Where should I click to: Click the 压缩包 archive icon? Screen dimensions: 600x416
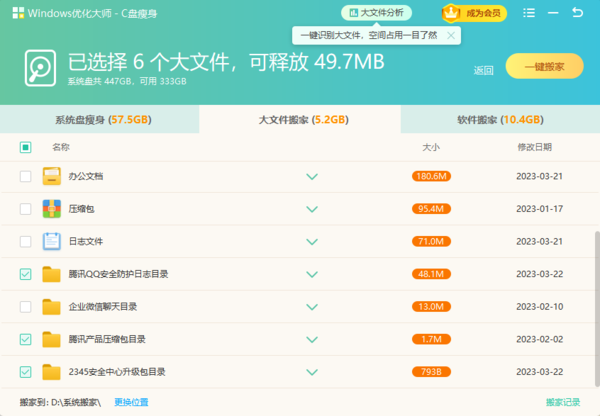tap(52, 209)
